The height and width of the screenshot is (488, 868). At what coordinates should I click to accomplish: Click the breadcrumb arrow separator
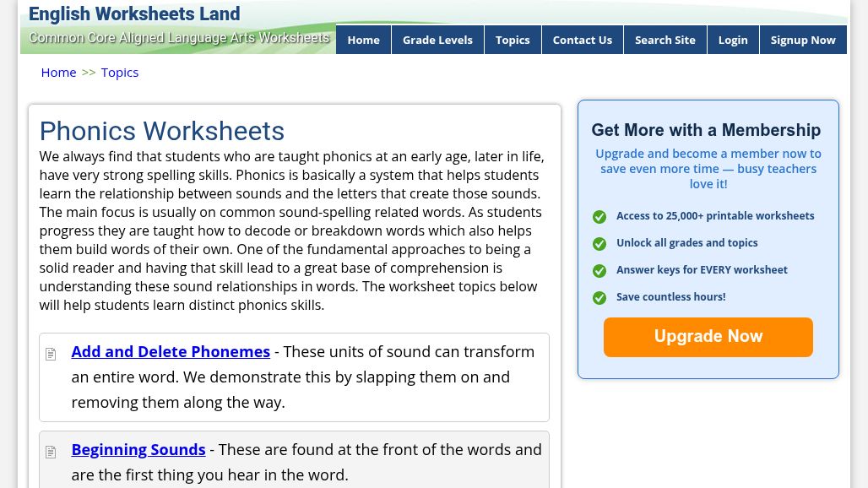click(x=89, y=72)
